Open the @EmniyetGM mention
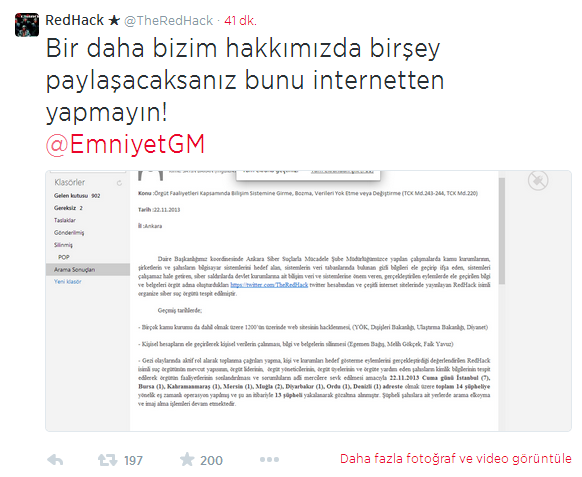This screenshot has height=477, width=582. [125, 144]
